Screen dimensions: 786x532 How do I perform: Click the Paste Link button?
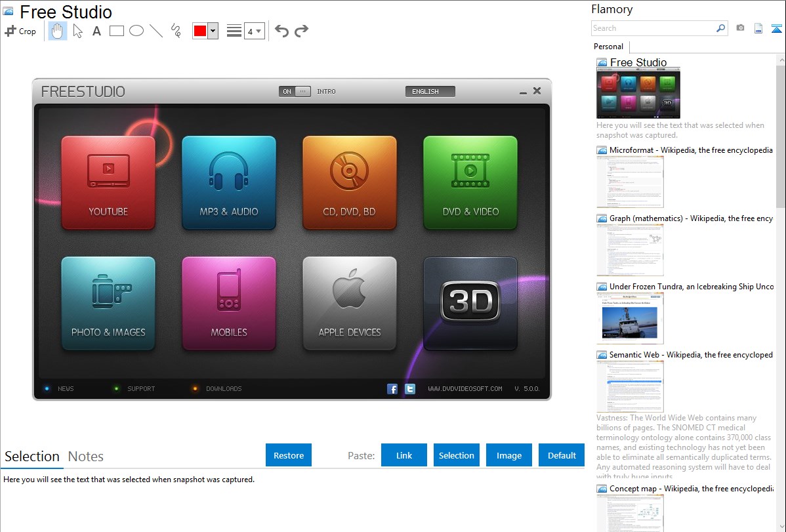point(404,455)
